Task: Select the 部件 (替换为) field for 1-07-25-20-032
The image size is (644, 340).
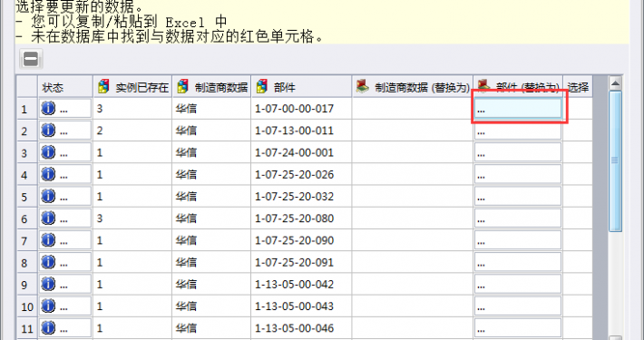Action: pyautogui.click(x=518, y=196)
